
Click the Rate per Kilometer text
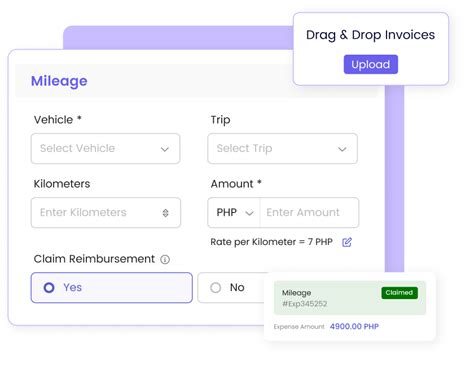271,242
